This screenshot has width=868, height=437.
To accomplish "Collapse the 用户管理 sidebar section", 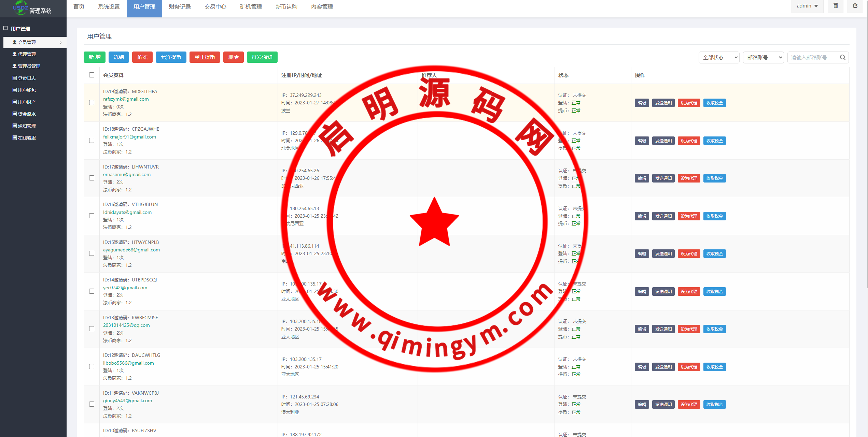I will tap(5, 28).
